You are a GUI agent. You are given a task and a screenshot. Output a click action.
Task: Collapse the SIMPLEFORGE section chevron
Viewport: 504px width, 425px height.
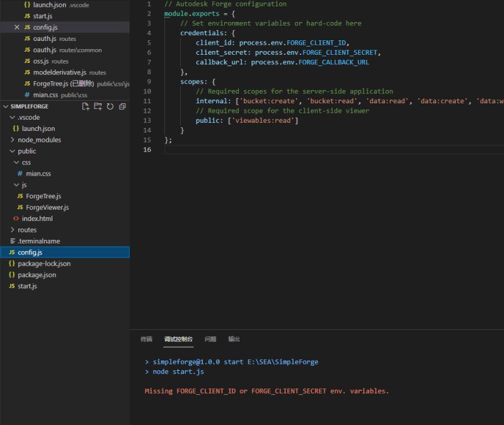6,106
